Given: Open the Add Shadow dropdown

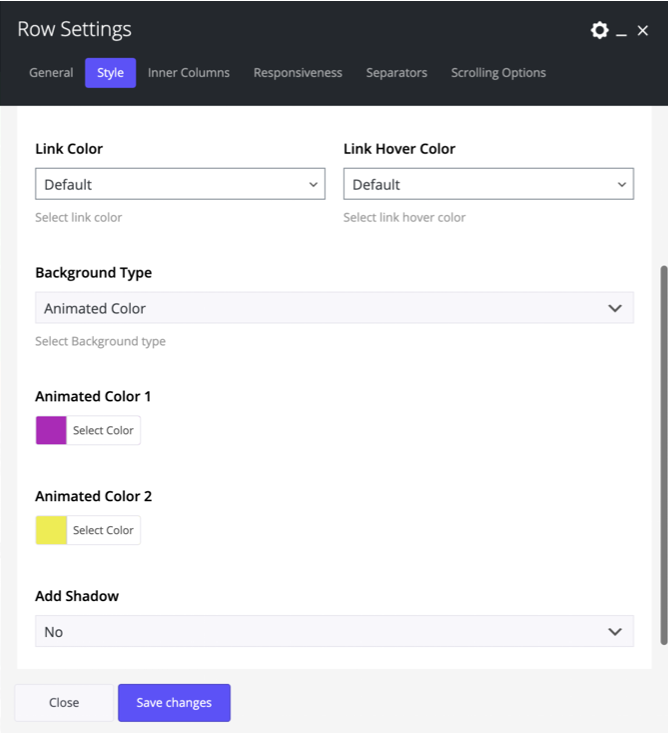Looking at the screenshot, I should (x=334, y=632).
